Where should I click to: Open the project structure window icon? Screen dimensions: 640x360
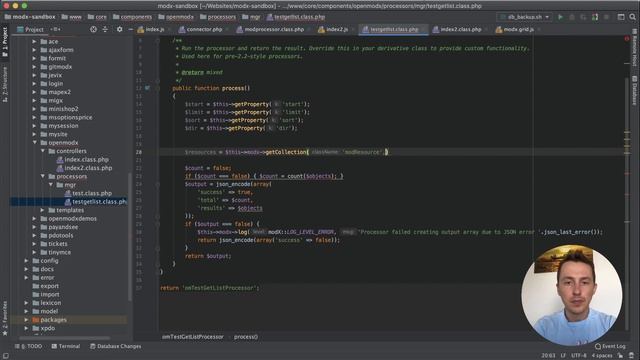pos(621,17)
